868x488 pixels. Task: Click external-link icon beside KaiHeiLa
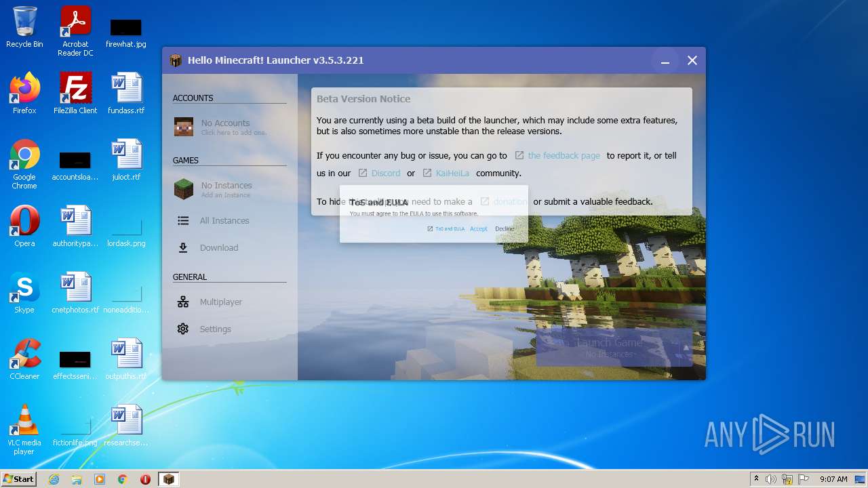click(x=427, y=173)
